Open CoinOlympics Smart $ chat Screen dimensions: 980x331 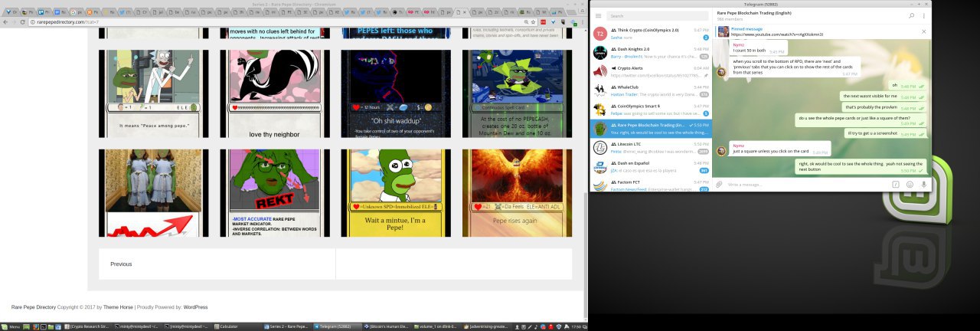pos(650,110)
